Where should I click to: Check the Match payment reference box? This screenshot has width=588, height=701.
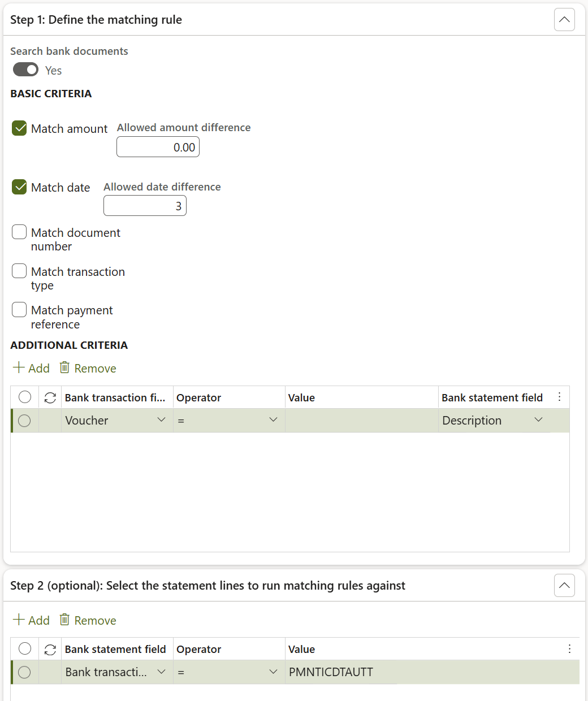click(19, 310)
